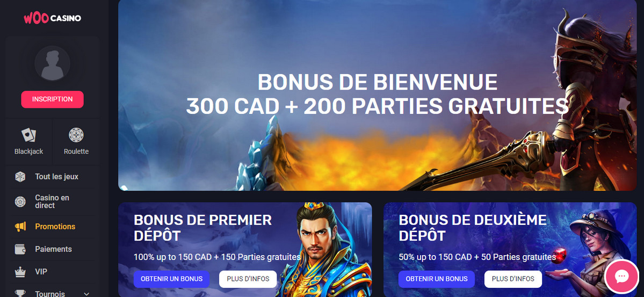
Task: Click the Promotions megaphone icon
Action: pos(20,226)
